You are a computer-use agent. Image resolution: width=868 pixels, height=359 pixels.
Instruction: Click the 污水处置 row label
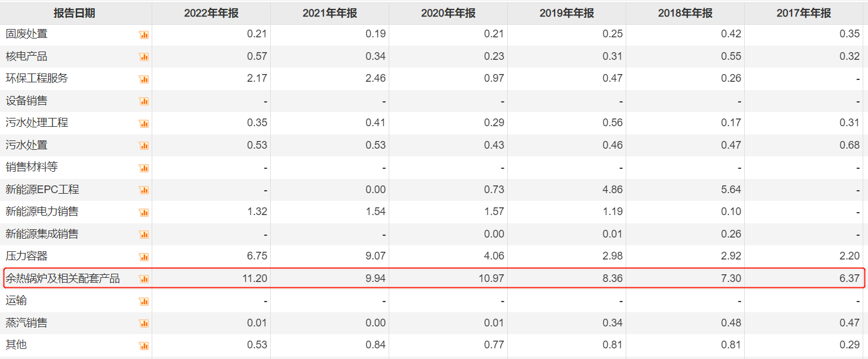click(x=27, y=145)
